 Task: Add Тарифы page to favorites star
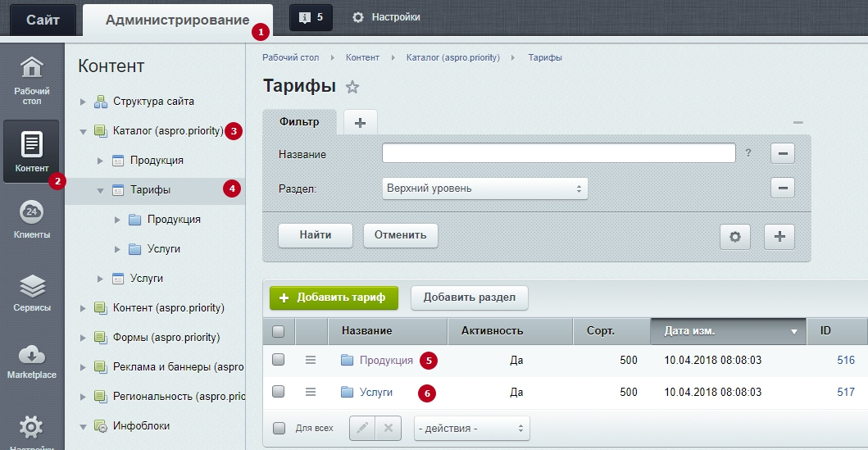click(x=352, y=87)
